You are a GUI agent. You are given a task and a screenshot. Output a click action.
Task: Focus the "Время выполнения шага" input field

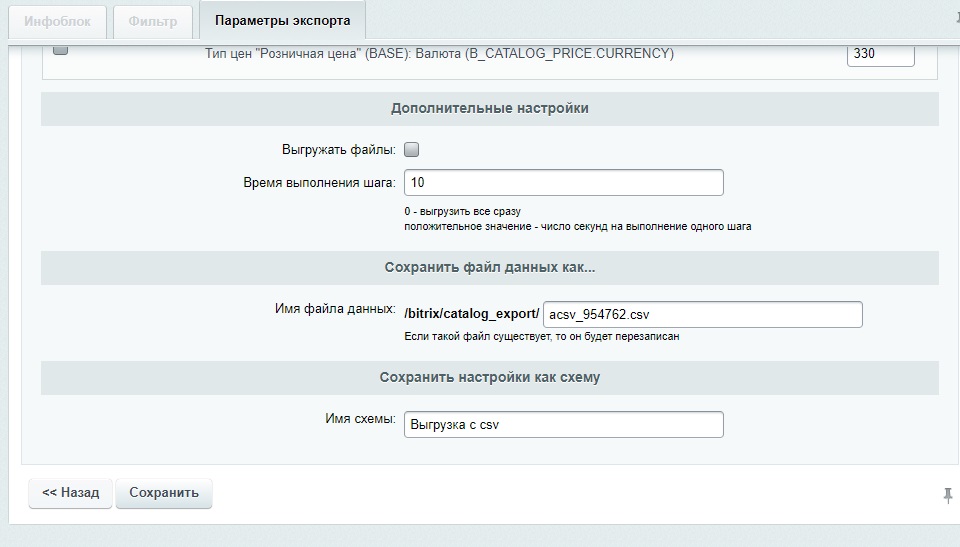pyautogui.click(x=563, y=183)
